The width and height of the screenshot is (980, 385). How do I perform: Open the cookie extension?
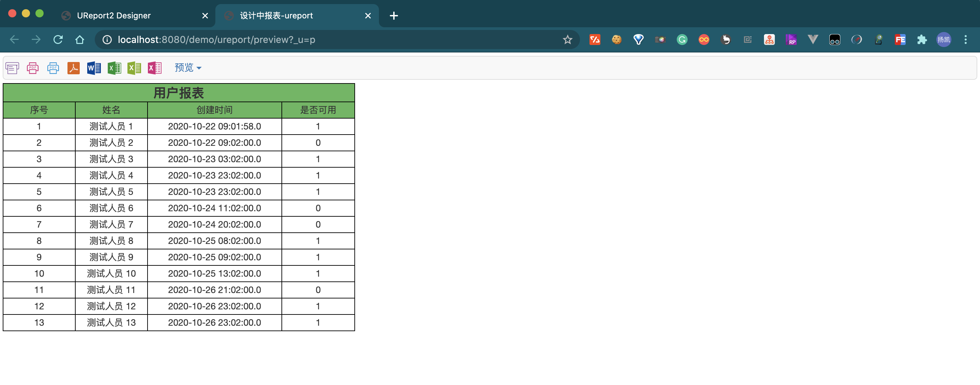(x=617, y=40)
